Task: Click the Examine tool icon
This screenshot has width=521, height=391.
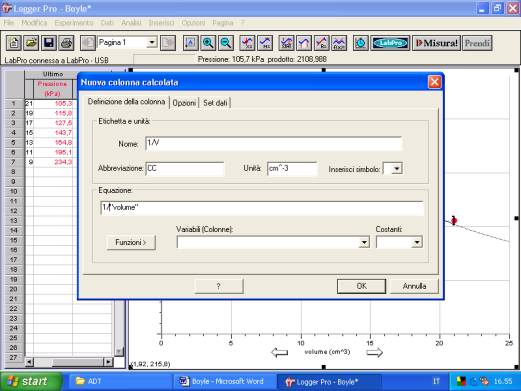Action: tap(247, 43)
